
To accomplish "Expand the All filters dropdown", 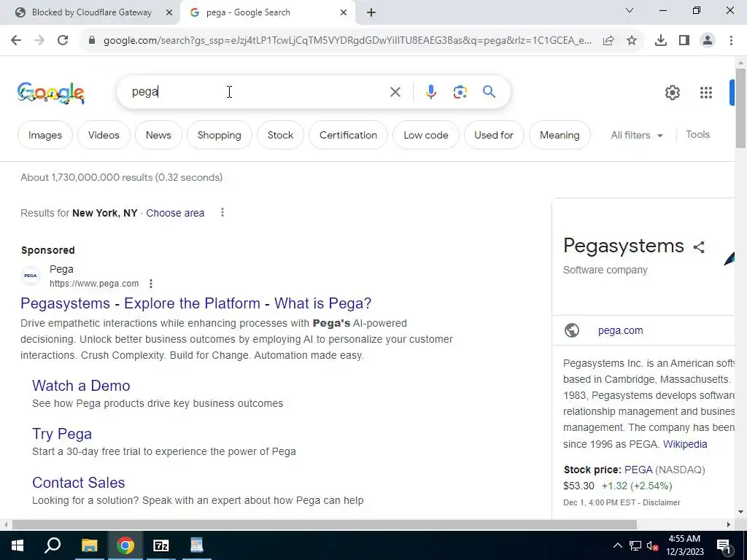I will (637, 135).
